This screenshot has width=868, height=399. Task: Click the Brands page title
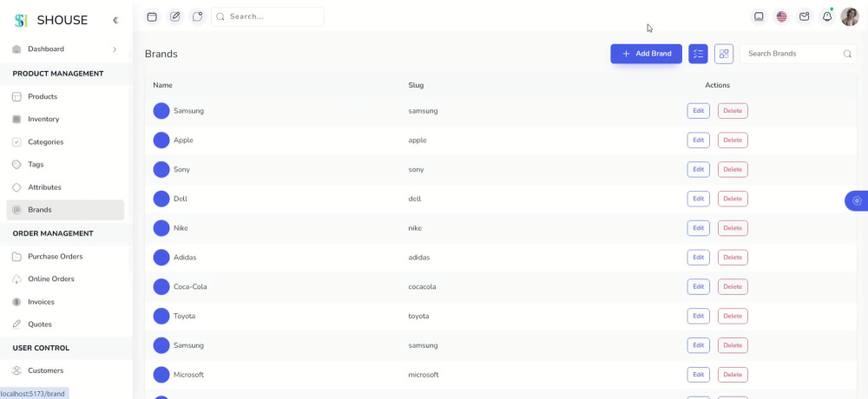(x=161, y=54)
